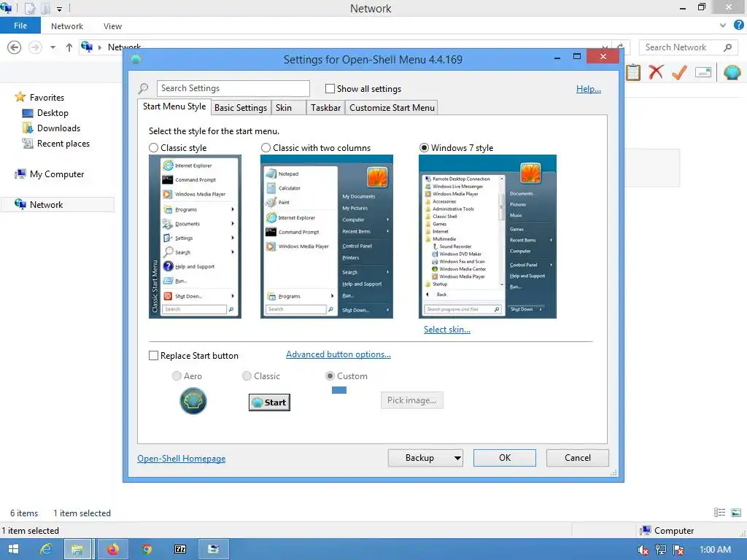Open the Network ribbon tab
Screen dimensions: 747x560
(x=67, y=26)
